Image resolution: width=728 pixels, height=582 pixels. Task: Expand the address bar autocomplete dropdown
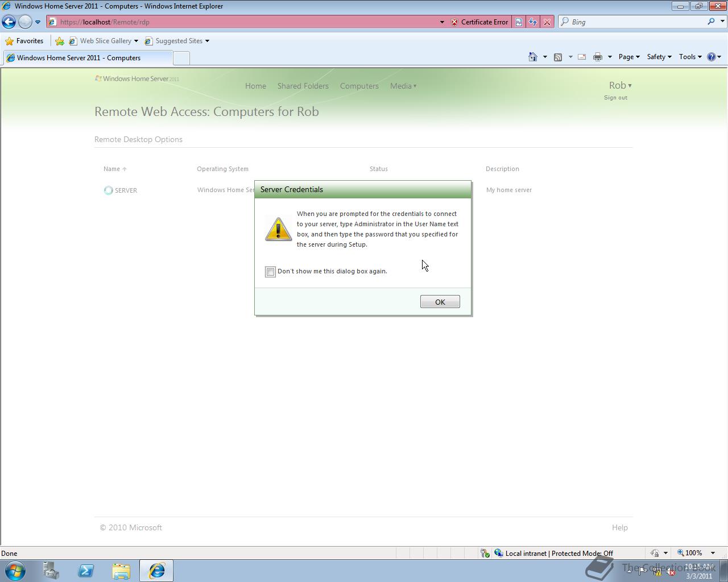coord(442,22)
